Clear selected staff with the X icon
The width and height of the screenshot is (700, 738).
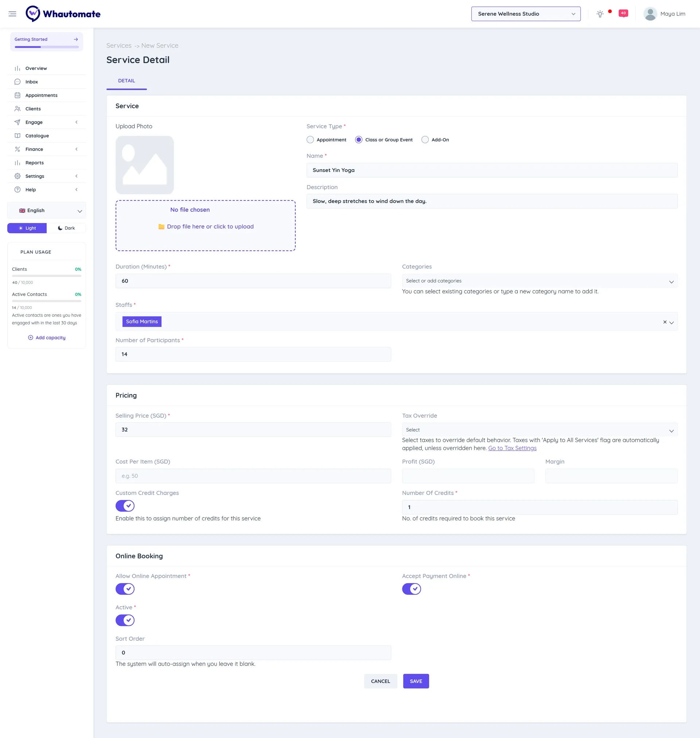pyautogui.click(x=665, y=322)
